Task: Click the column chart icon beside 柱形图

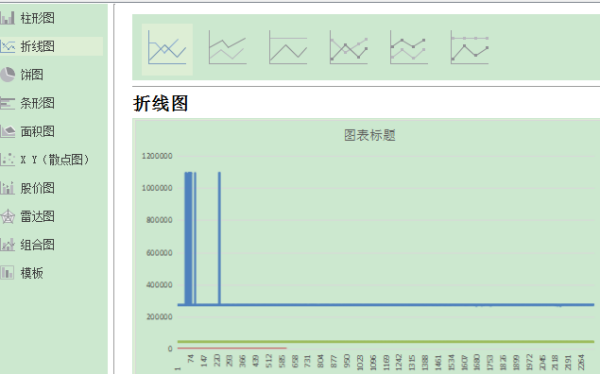Action: pos(8,18)
